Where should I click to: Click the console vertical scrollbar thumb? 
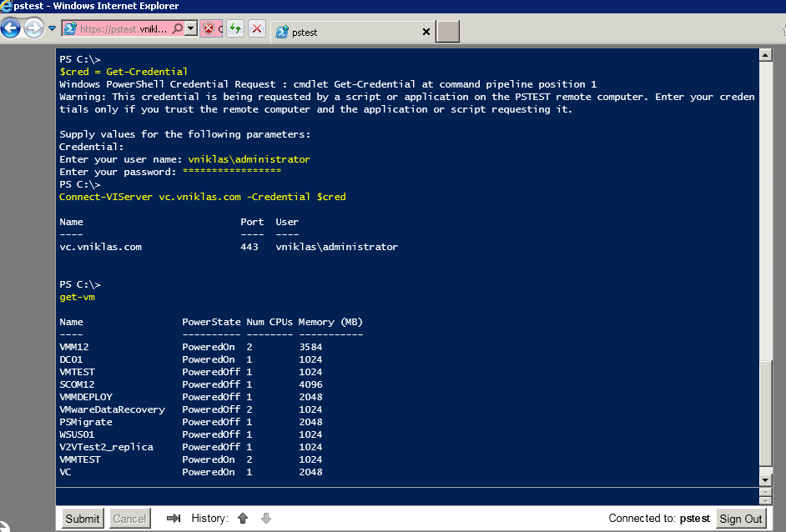[765, 414]
